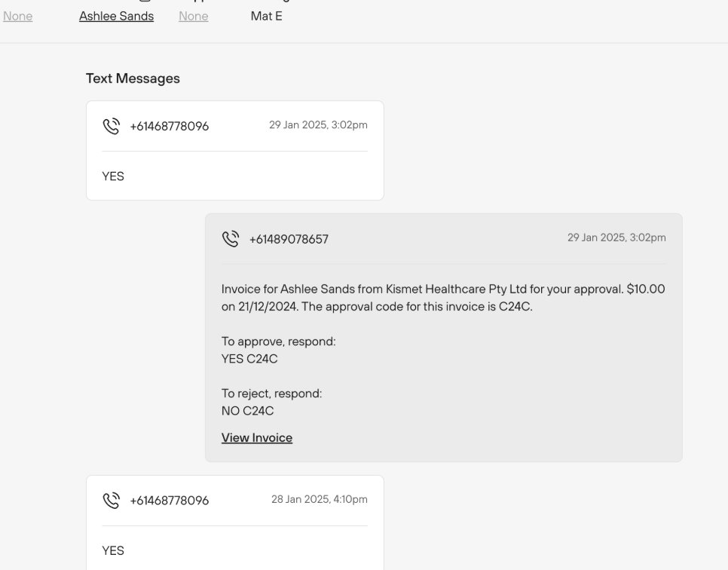This screenshot has height=570, width=728.
Task: Click phone icon on 29 Jan YES message
Action: tap(112, 127)
